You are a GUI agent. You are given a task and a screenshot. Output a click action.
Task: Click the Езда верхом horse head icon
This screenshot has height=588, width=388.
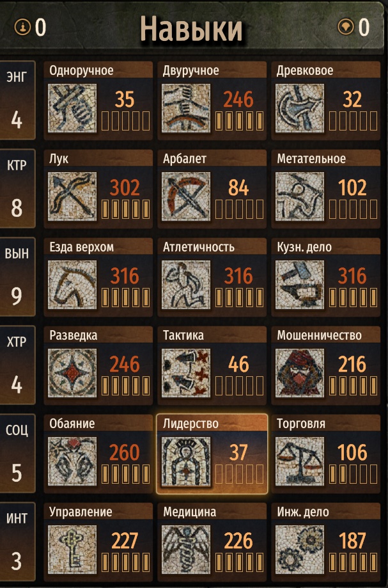72,285
